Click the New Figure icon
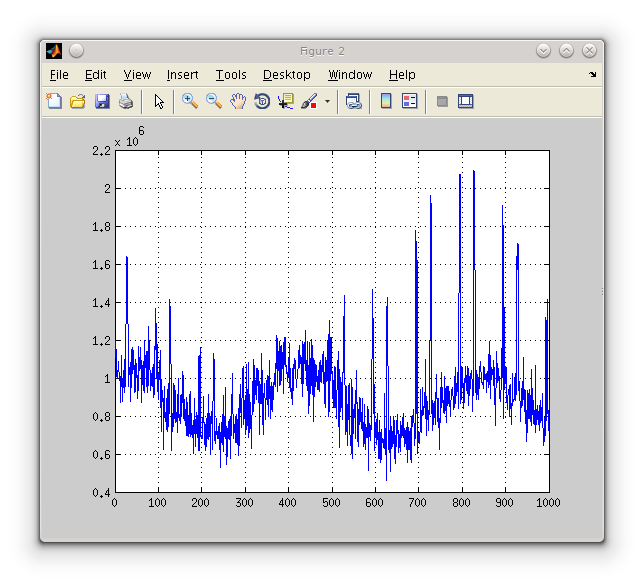This screenshot has height=582, width=644. (54, 101)
